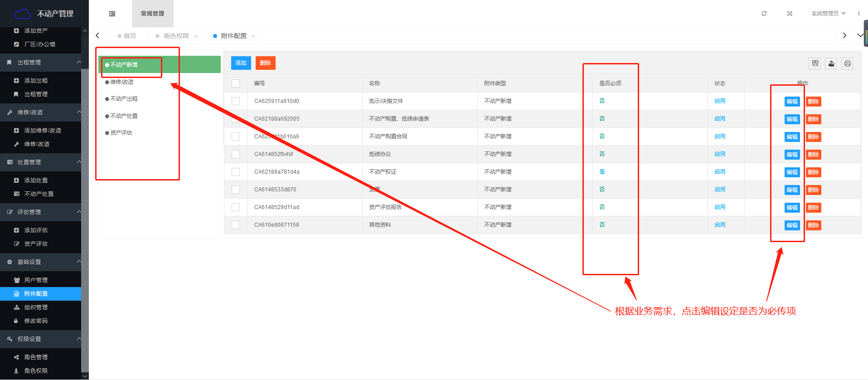Open 用户管理 sidebar item
The width and height of the screenshot is (868, 380).
click(40, 280)
